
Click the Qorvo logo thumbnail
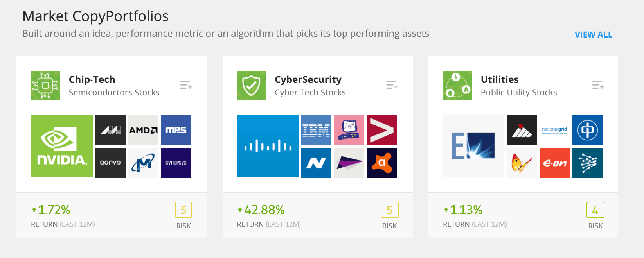pos(110,163)
